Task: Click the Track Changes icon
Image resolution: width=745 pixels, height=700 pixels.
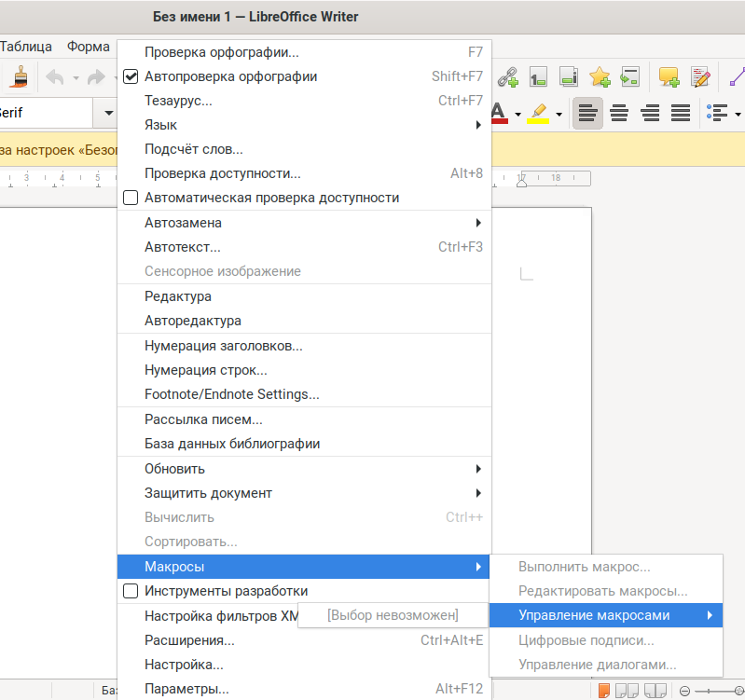Action: [x=699, y=77]
